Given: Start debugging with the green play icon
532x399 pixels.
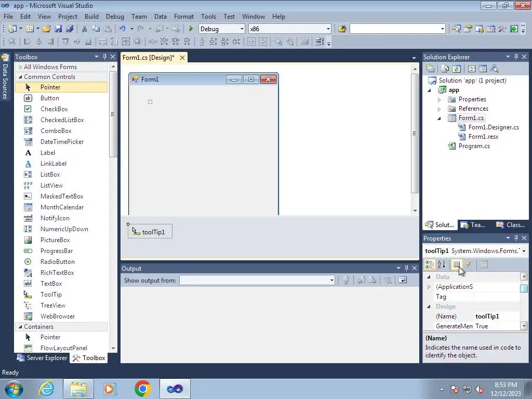Looking at the screenshot, I should pyautogui.click(x=191, y=29).
